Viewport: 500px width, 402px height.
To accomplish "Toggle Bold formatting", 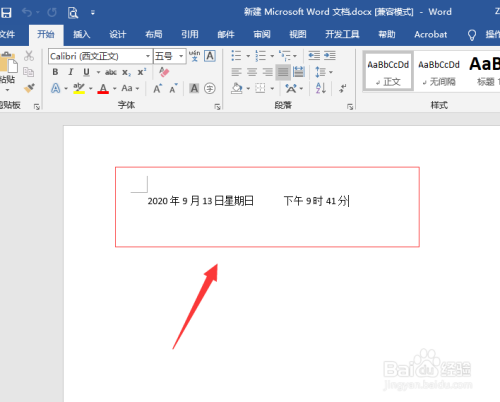I will (55, 72).
